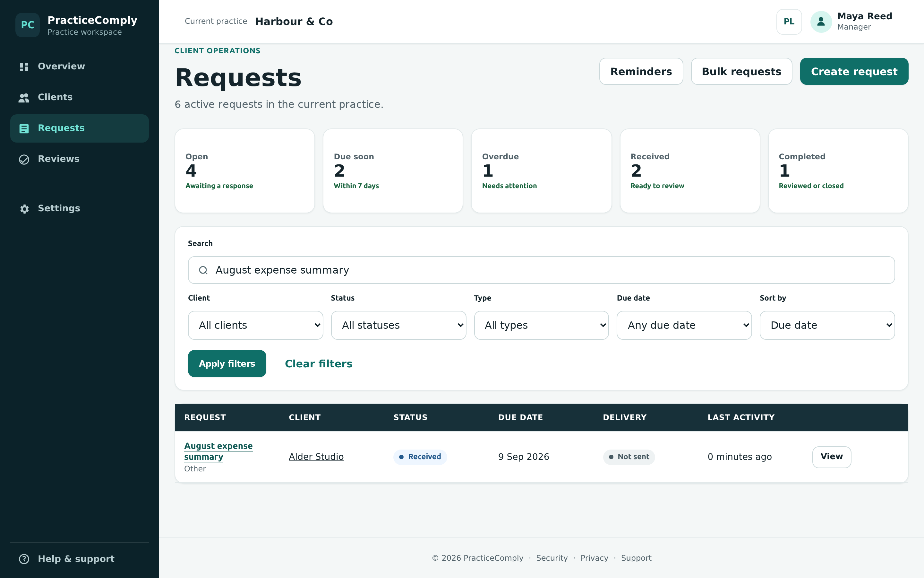This screenshot has height=578, width=924.
Task: Open the All types dropdown
Action: click(x=541, y=325)
